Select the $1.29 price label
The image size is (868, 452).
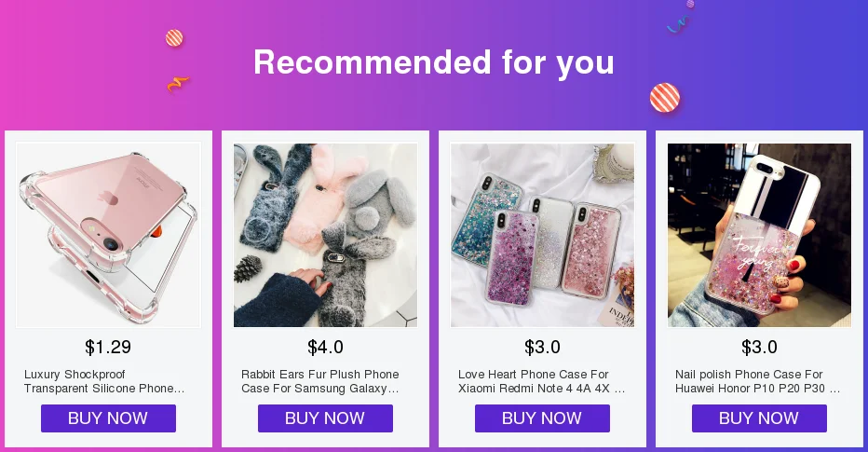pyautogui.click(x=108, y=348)
